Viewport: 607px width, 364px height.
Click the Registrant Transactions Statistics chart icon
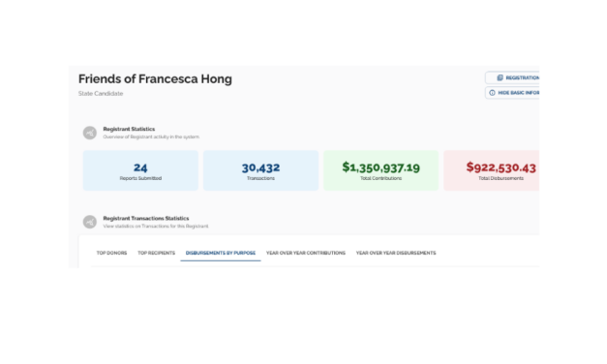click(90, 222)
